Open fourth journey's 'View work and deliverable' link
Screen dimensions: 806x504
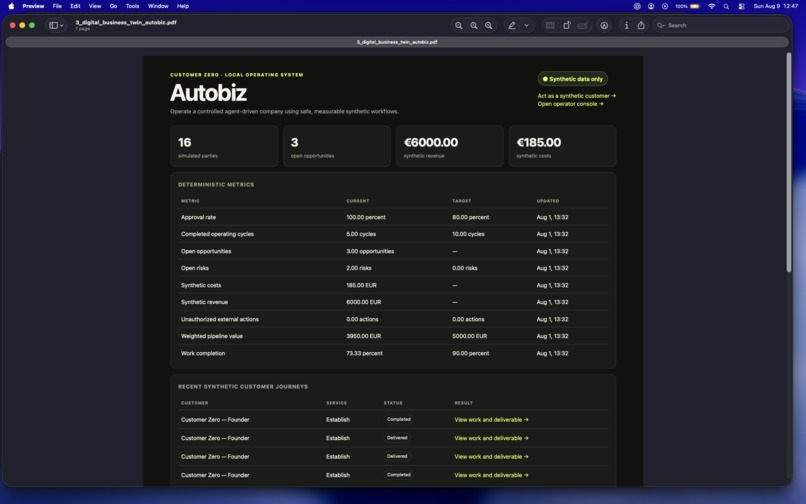(491, 475)
